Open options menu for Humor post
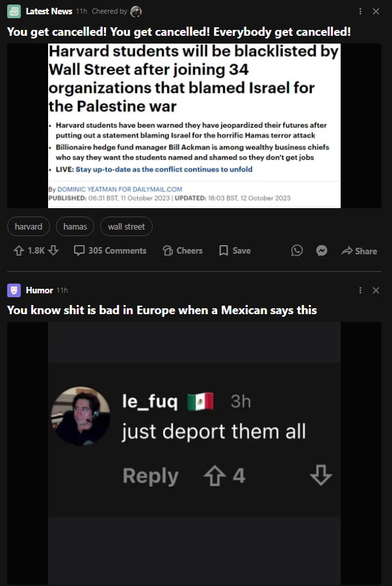The width and height of the screenshot is (392, 586). click(x=360, y=290)
